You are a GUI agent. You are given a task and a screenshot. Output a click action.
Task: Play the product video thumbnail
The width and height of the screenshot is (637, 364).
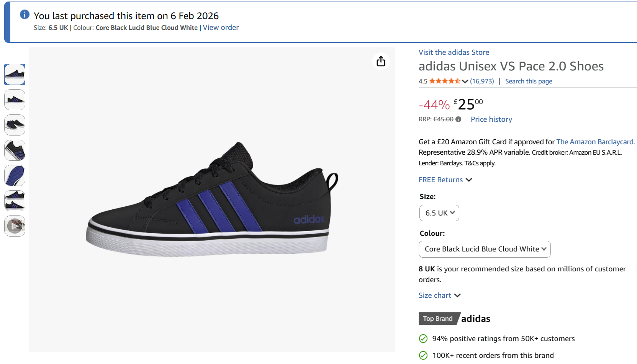tap(15, 226)
